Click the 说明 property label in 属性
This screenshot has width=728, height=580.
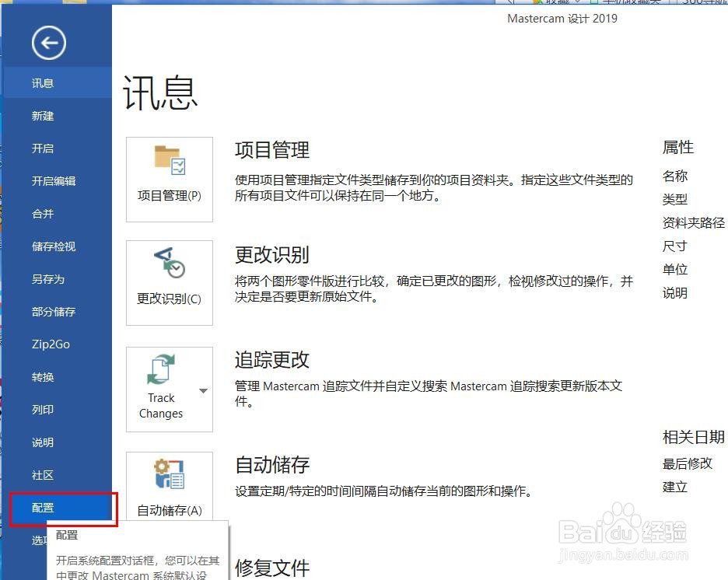coord(675,293)
